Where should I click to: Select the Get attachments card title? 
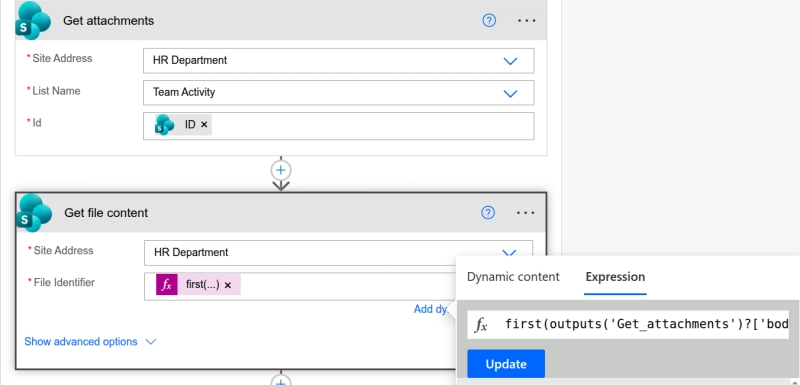click(x=109, y=20)
